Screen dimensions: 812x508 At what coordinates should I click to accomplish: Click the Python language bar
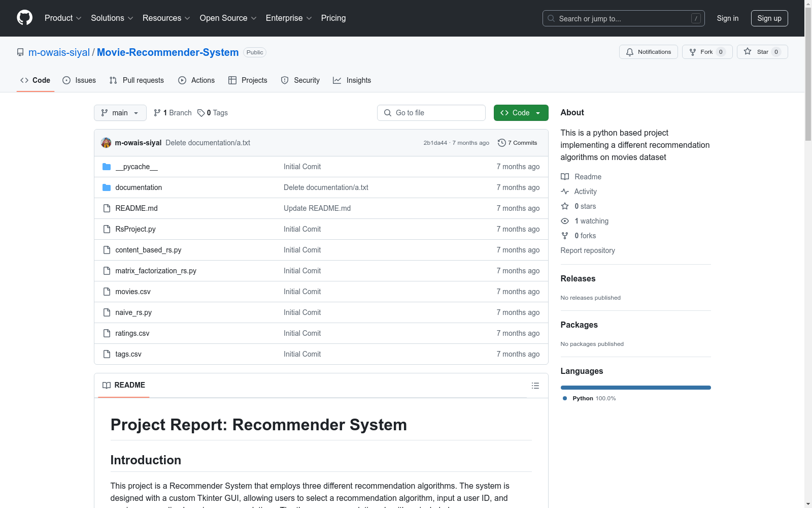pos(635,388)
